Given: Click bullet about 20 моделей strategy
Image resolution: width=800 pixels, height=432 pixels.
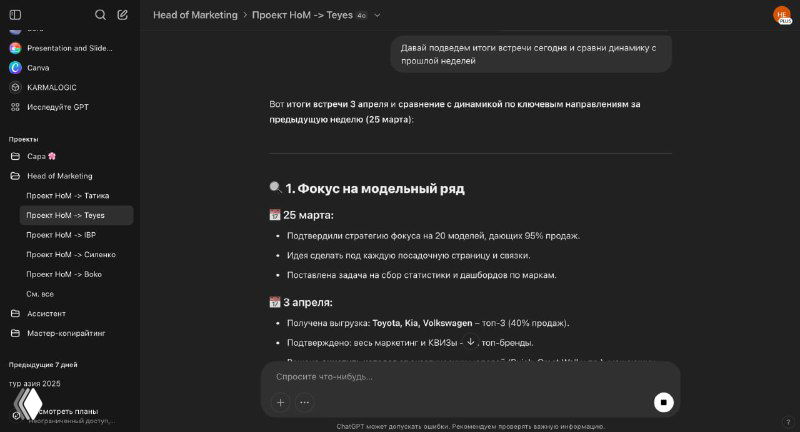Looking at the screenshot, I should pyautogui.click(x=433, y=236).
